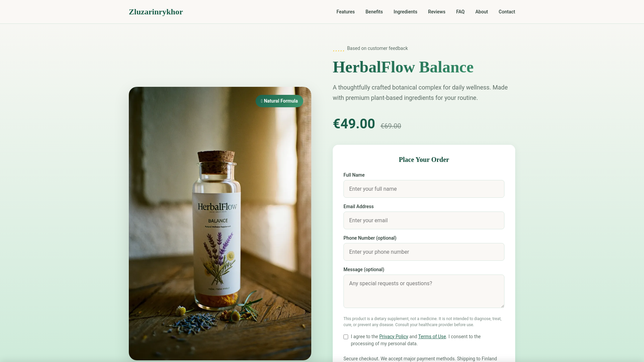Open the Reviews nav link
This screenshot has width=644, height=362.
436,12
